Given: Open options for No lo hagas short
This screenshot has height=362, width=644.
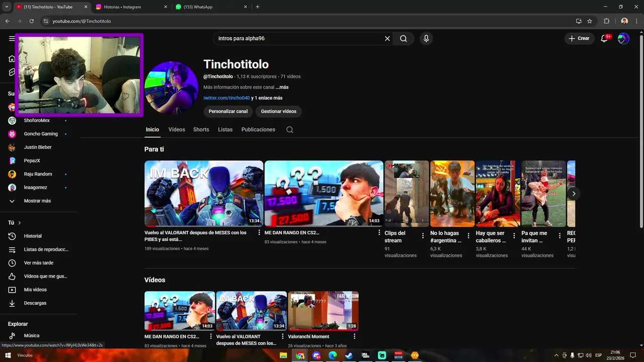Looking at the screenshot, I should 468,236.
